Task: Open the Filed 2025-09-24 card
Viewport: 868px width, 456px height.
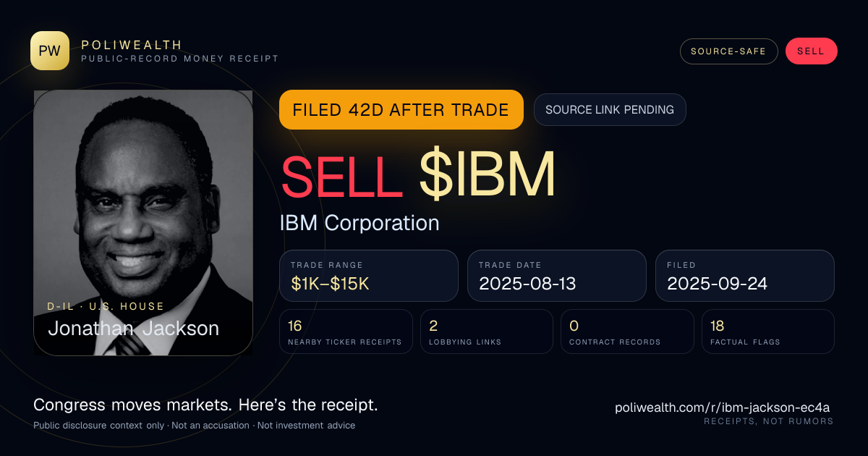Action: point(745,276)
